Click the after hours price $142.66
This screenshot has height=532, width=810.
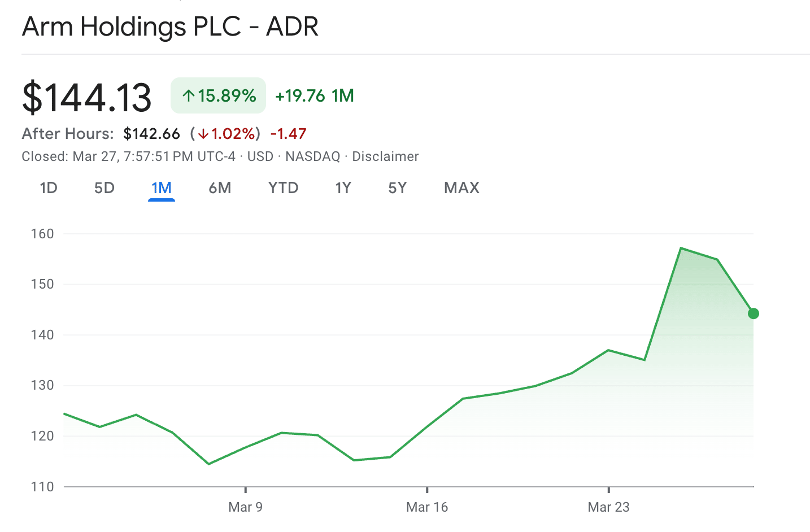tap(151, 134)
